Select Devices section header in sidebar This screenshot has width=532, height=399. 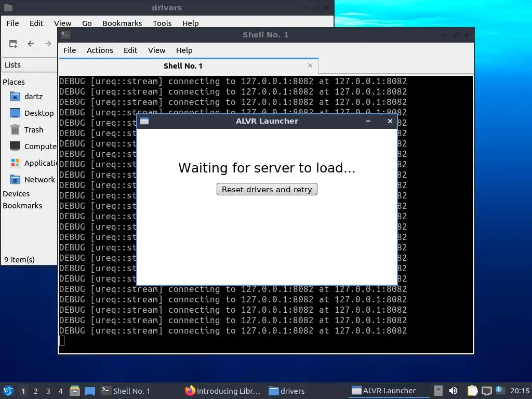(x=16, y=194)
